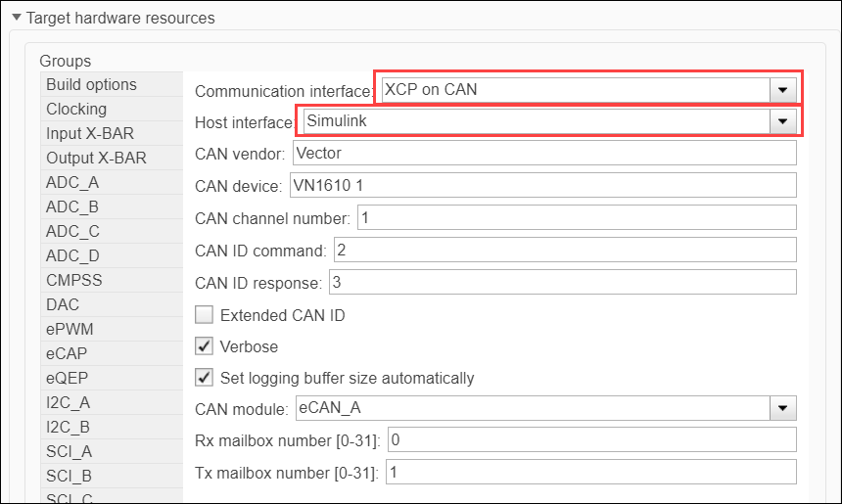This screenshot has width=842, height=504.
Task: Select the Clocking group
Action: click(x=76, y=110)
